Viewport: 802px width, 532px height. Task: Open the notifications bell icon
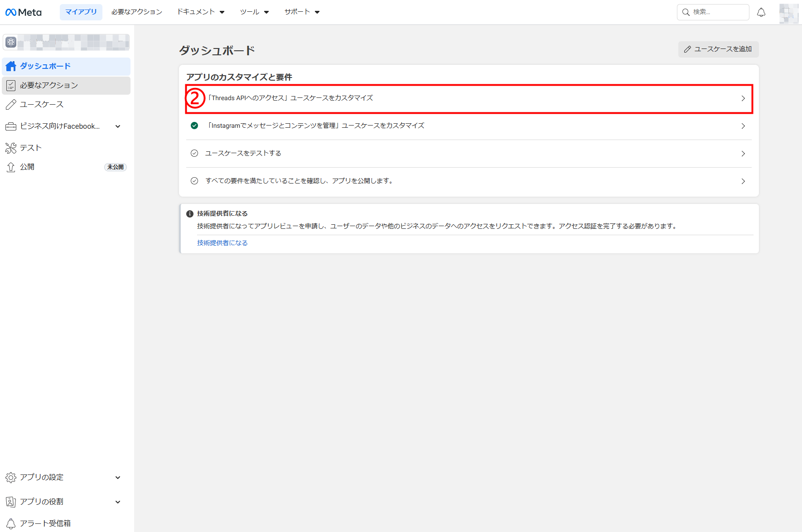(761, 12)
